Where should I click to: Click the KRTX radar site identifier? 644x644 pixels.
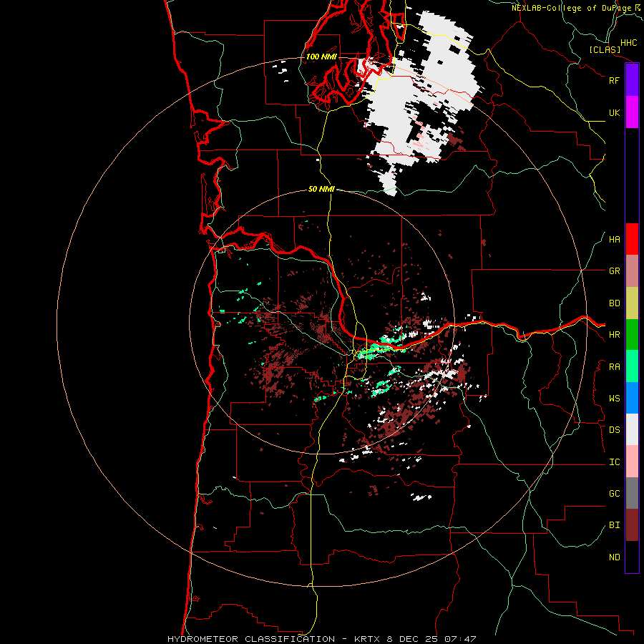pos(368,639)
